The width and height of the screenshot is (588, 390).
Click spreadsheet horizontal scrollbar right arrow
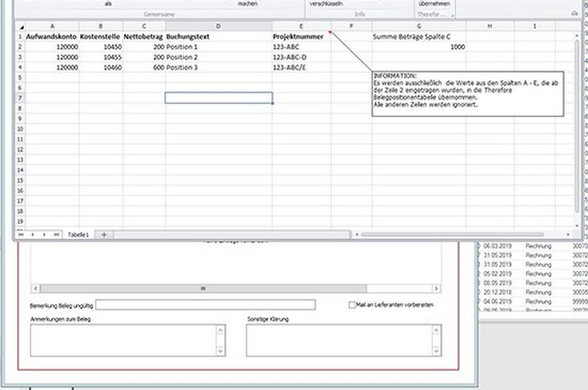point(568,234)
